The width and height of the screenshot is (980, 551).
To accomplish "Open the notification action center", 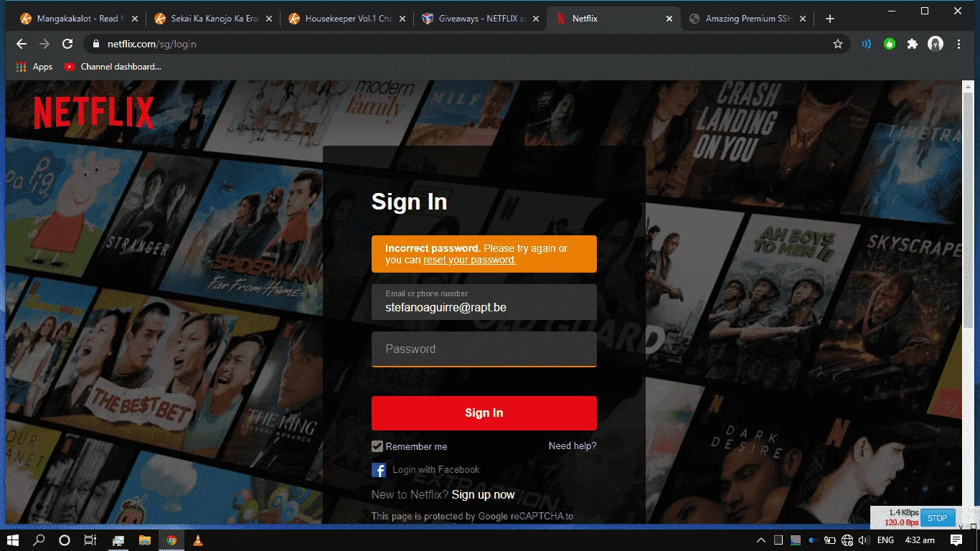I will 956,540.
